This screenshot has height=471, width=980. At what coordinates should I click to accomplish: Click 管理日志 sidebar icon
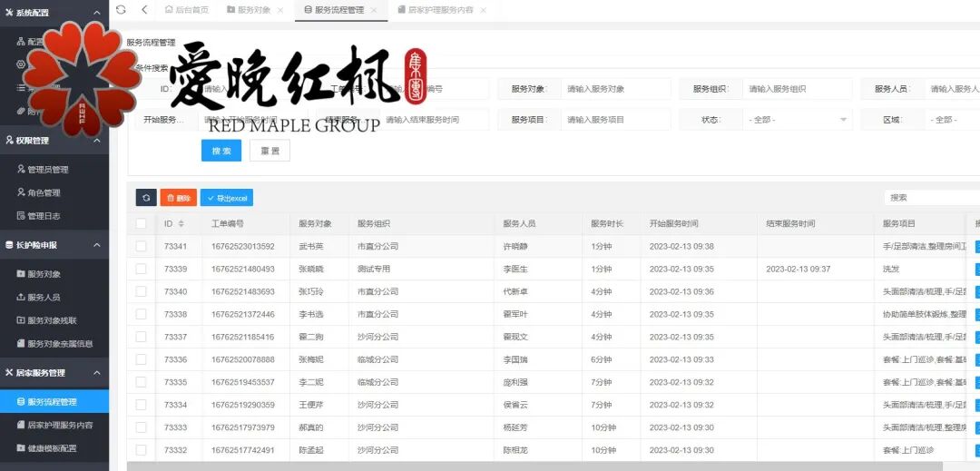point(21,215)
